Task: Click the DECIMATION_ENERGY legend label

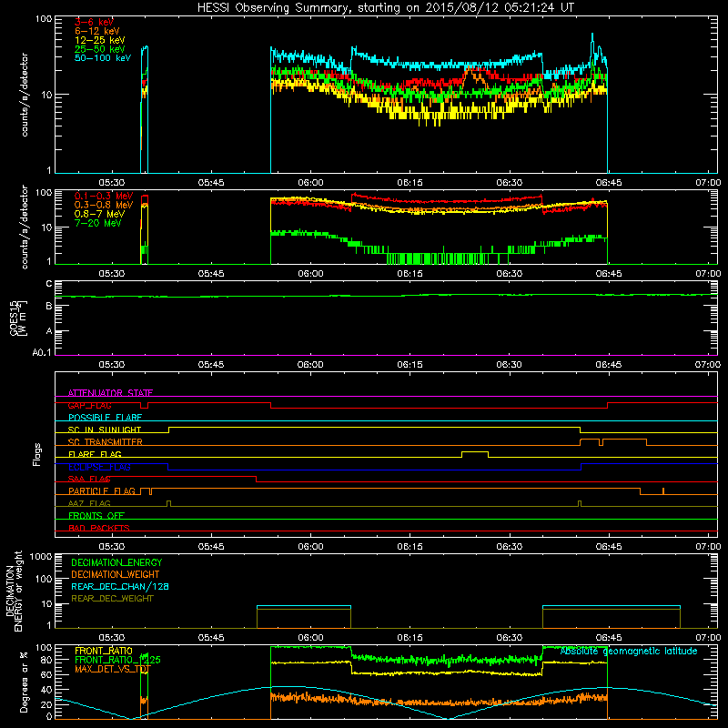Action: [116, 562]
